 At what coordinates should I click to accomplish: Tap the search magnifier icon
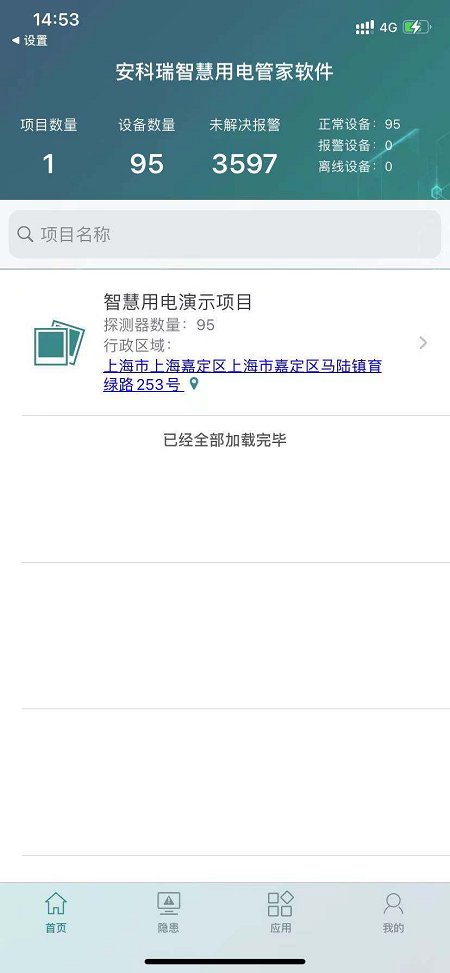25,234
